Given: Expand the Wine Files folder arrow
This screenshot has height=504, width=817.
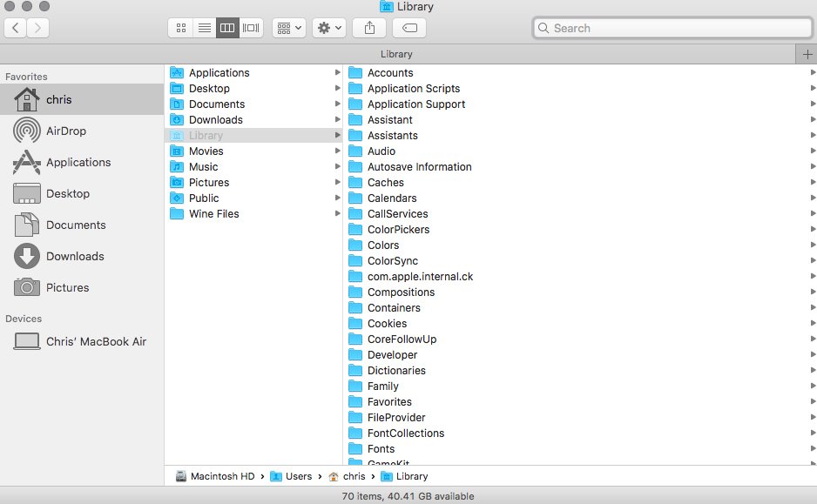Looking at the screenshot, I should click(x=338, y=213).
